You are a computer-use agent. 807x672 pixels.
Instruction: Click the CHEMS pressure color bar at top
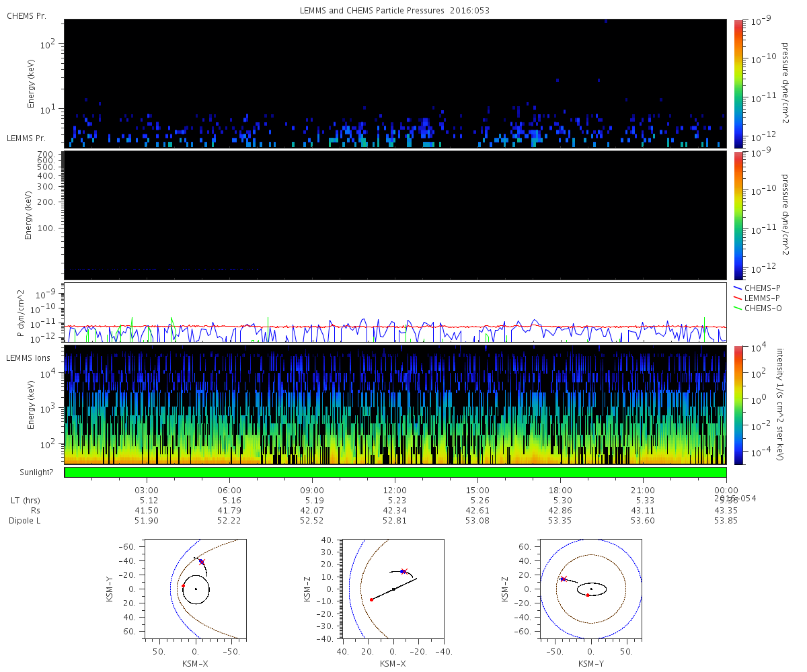pyautogui.click(x=738, y=83)
